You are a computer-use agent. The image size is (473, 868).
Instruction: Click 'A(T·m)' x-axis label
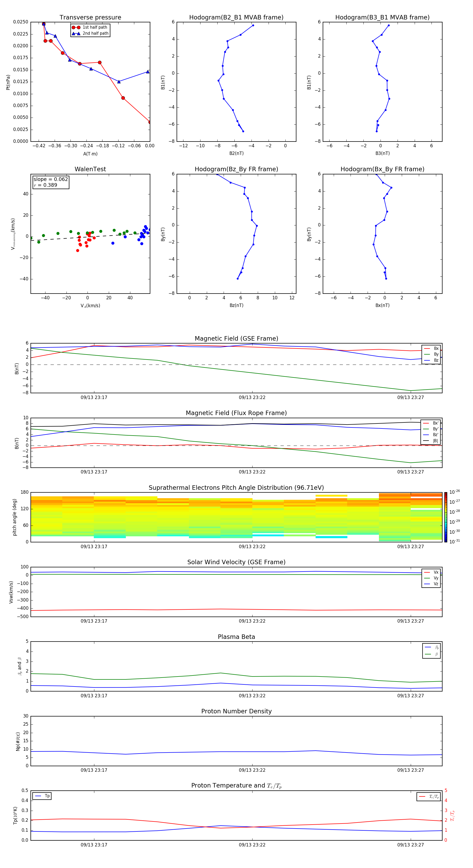coord(90,154)
